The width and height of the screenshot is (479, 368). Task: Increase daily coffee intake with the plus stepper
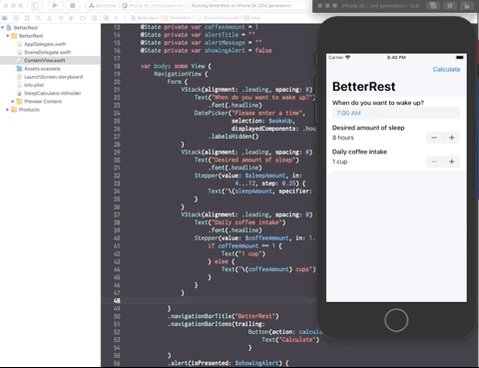click(x=452, y=162)
